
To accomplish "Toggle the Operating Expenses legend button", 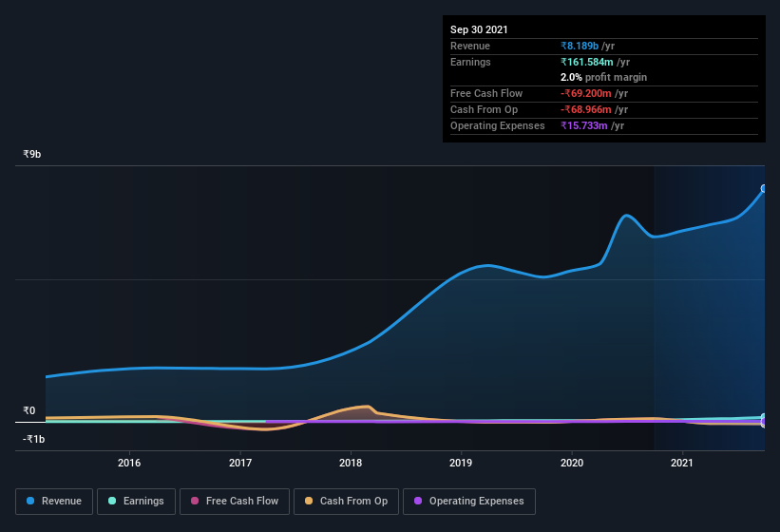I will coord(469,502).
